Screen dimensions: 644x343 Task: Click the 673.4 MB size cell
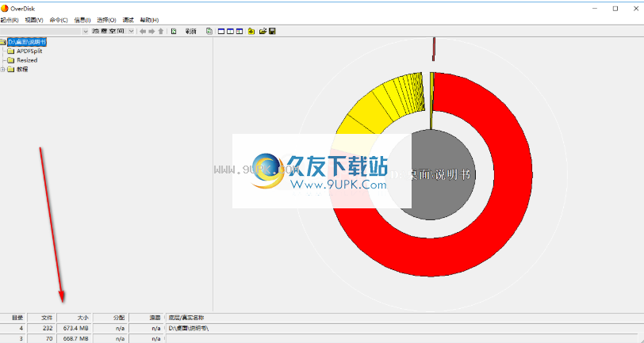point(75,328)
